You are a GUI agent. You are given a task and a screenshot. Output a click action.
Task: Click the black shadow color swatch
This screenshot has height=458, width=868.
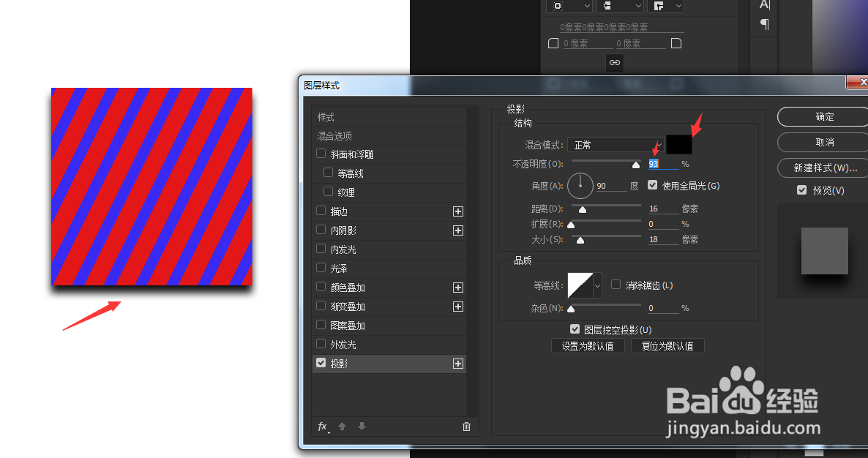(x=678, y=144)
